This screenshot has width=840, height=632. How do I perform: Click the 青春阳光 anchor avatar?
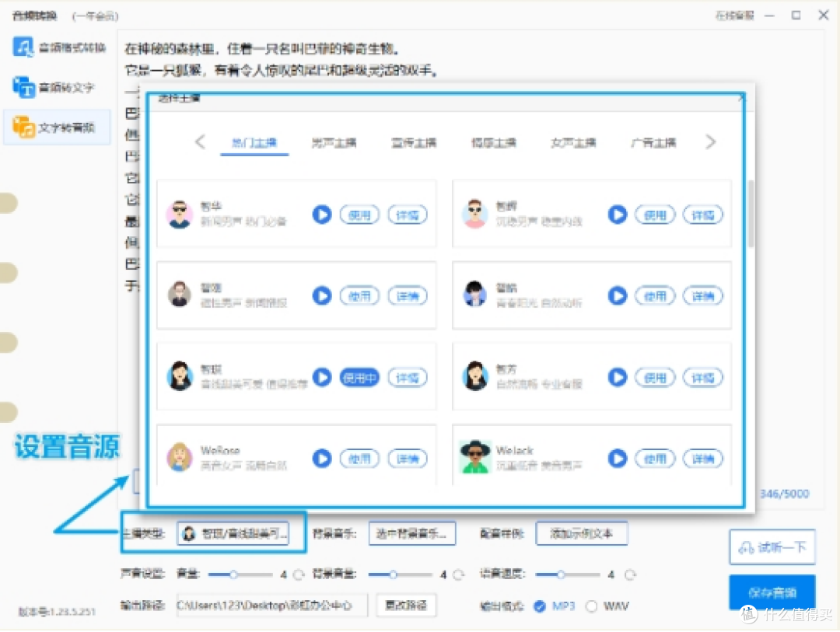[x=474, y=295]
